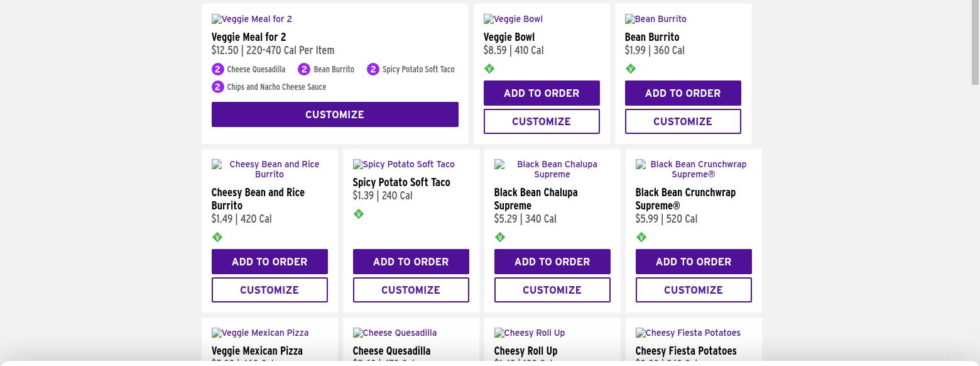
Task: Customize the Black Bean Crunchwrap Supreme
Action: (694, 290)
